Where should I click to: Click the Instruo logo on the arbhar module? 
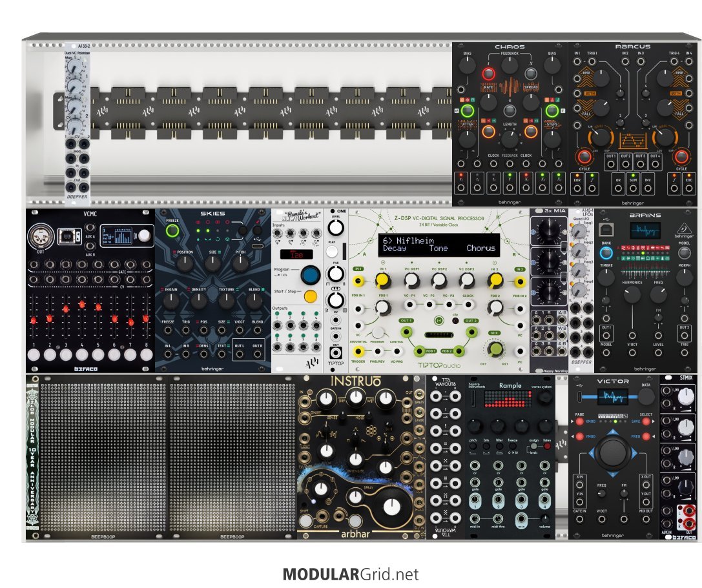pyautogui.click(x=355, y=381)
